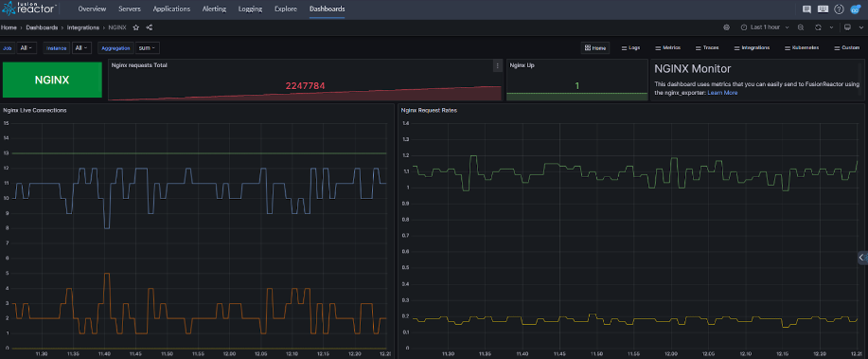Image resolution: width=868 pixels, height=359 pixels.
Task: Open the chat messages icon
Action: click(x=806, y=9)
